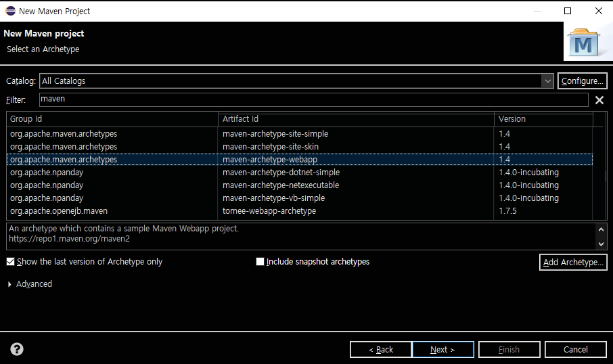Viewport: 613px width, 364px height.
Task: Toggle Show the last version of Archetype only
Action: coord(11,262)
